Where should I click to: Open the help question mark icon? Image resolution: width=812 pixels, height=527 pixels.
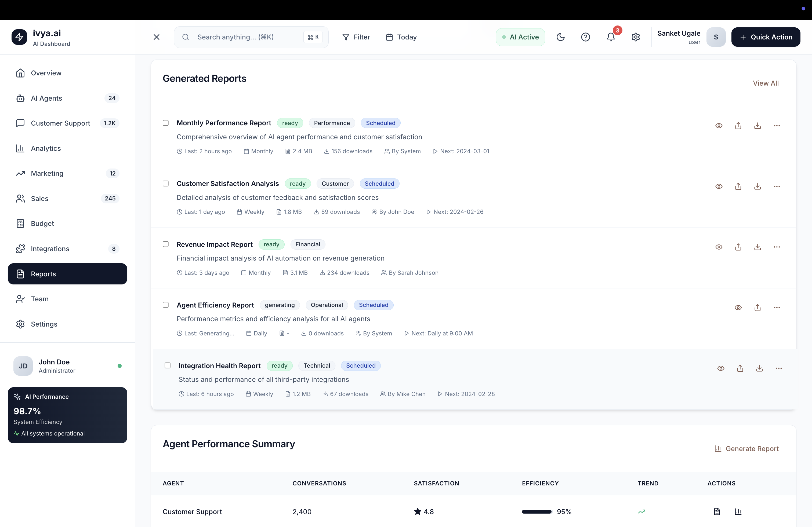(585, 37)
